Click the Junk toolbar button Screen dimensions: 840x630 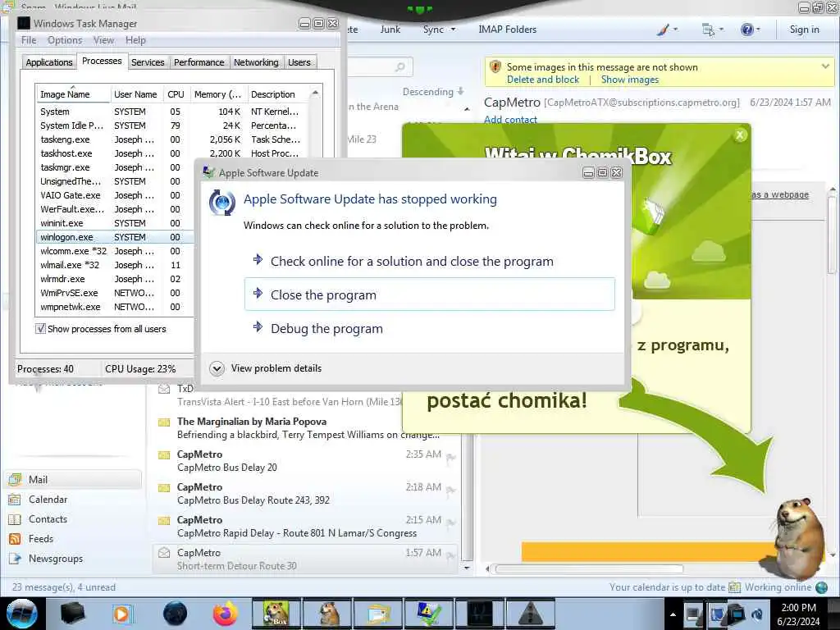390,30
